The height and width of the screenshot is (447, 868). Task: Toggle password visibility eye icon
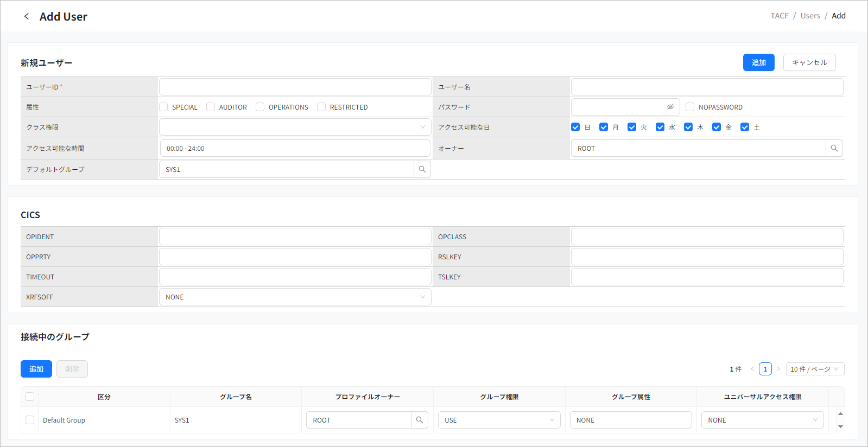[670, 107]
